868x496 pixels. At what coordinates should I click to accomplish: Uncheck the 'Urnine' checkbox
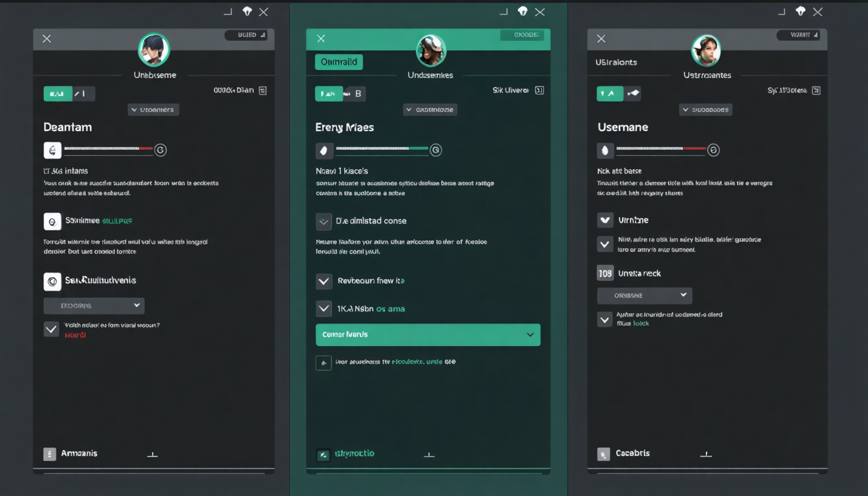[604, 220]
